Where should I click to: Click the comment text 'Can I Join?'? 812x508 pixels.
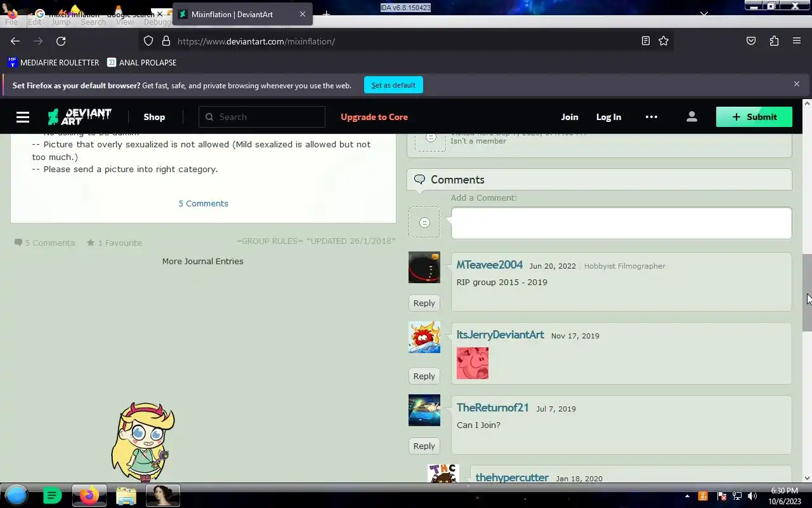pyautogui.click(x=478, y=425)
